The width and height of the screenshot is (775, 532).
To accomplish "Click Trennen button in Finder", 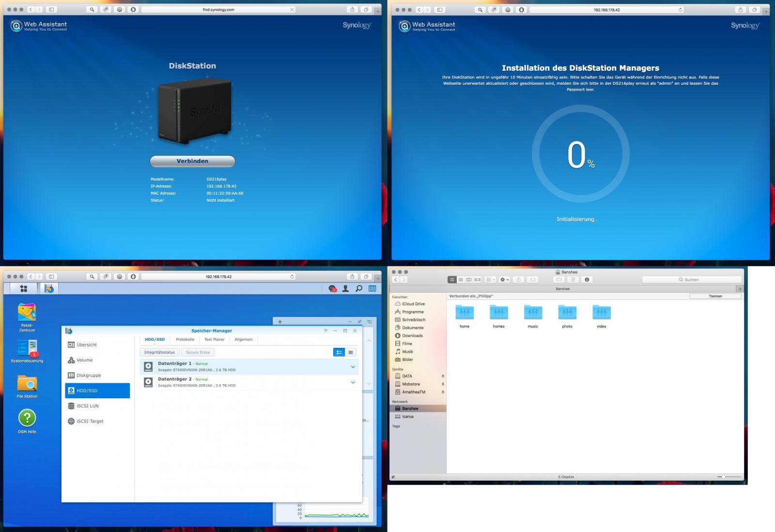I will pos(715,296).
